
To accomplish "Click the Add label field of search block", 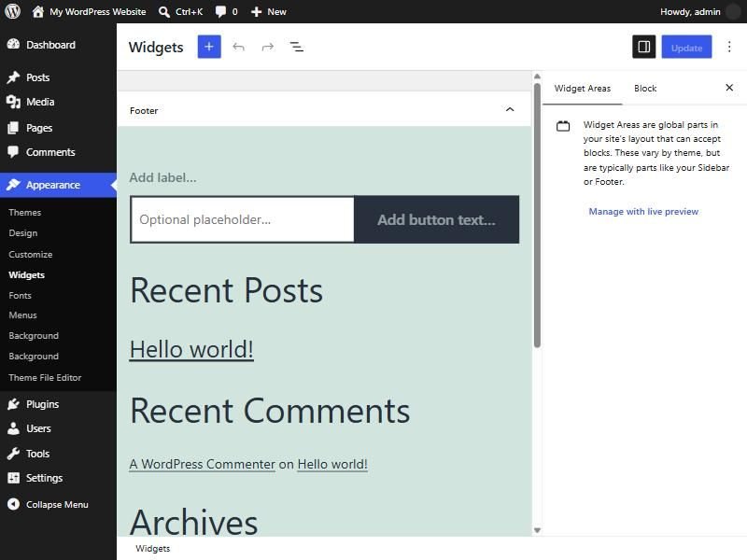I will click(162, 177).
